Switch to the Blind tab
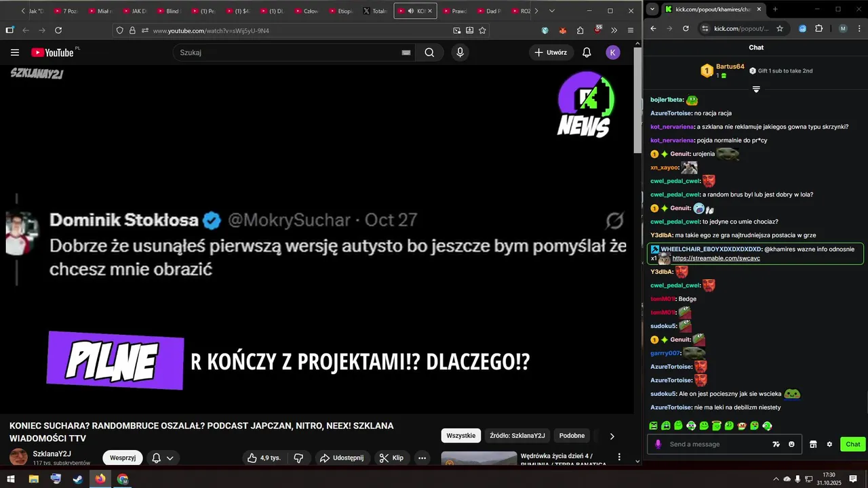 [168, 11]
